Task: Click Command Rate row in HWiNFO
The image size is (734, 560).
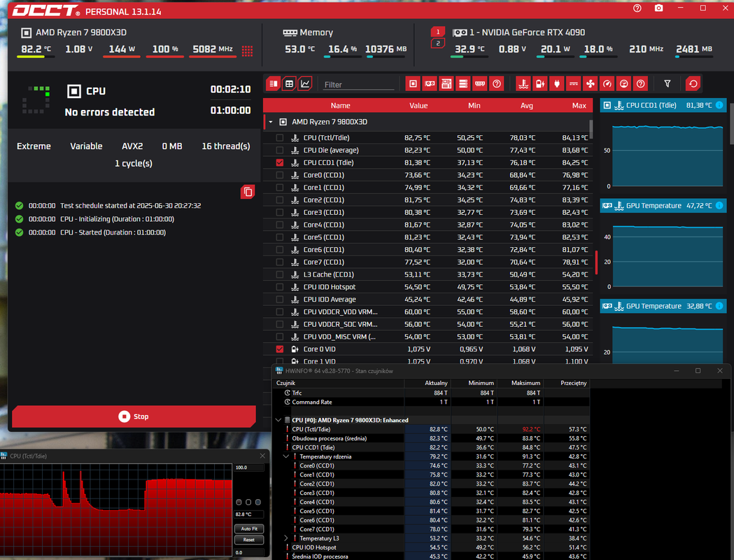Action: [430, 402]
